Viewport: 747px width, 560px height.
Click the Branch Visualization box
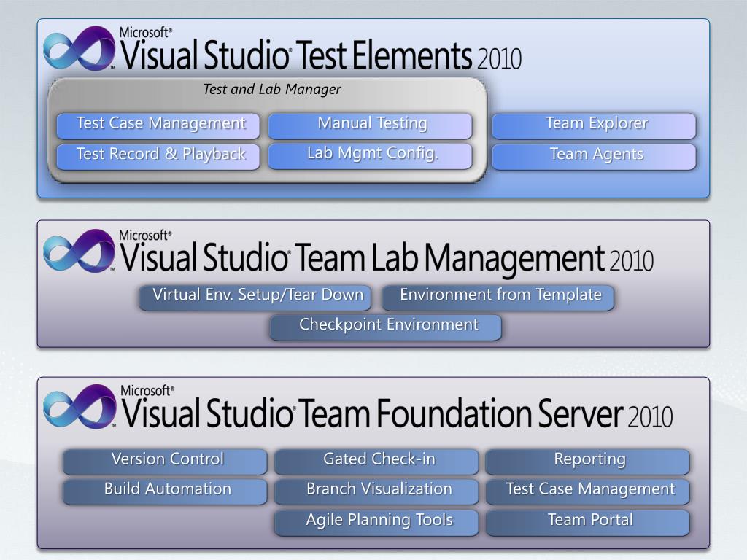376,491
